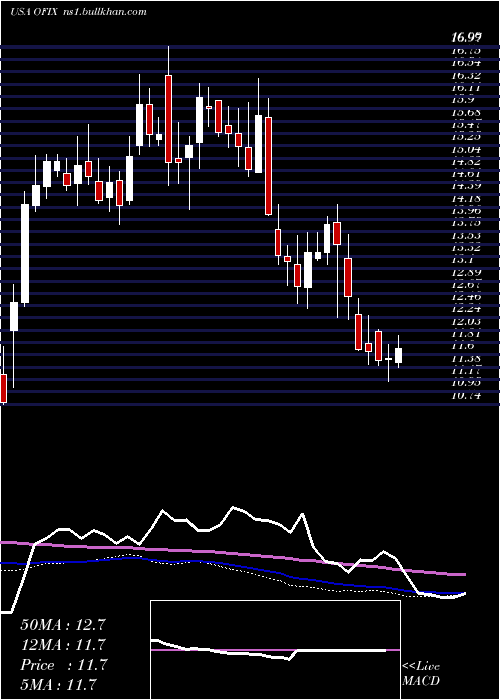
Task: Click the 50MA : 12.7 readout
Action: 63,625
